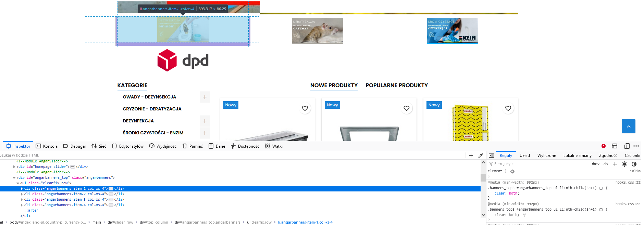Open the Dane storage tab
644x227 pixels.
217,146
